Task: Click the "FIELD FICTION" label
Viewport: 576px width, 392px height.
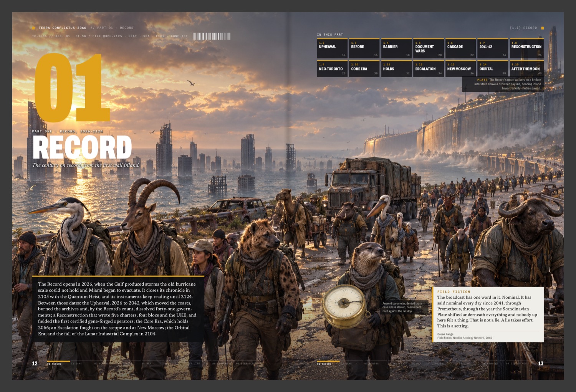Action: point(454,292)
